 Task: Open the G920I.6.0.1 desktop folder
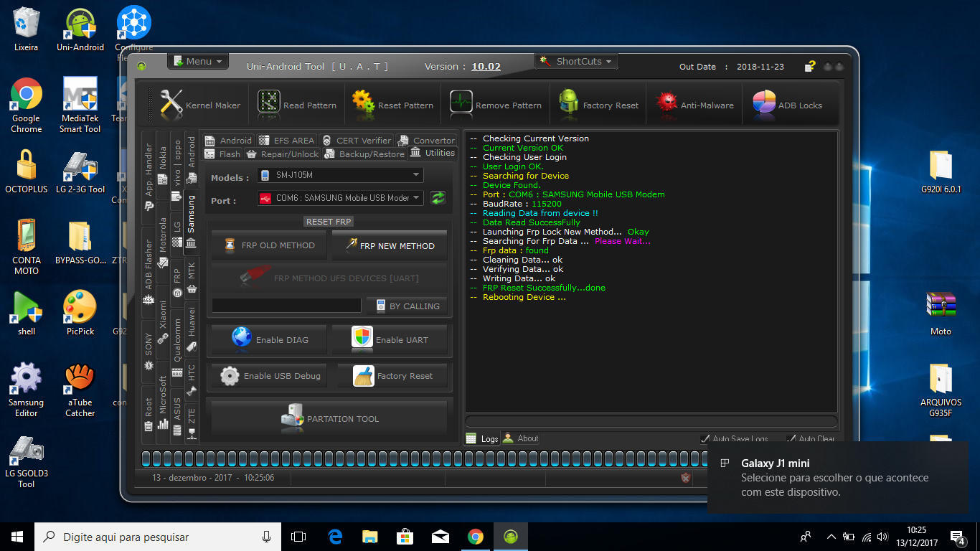(x=941, y=172)
